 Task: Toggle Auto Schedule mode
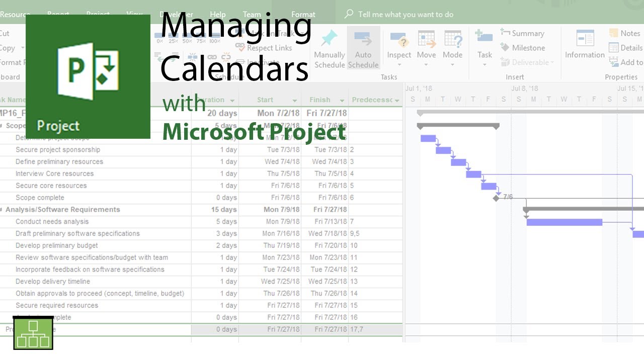pyautogui.click(x=363, y=48)
